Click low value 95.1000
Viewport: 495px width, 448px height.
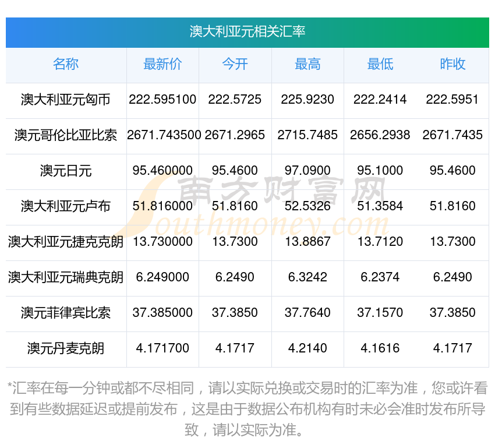coord(380,171)
